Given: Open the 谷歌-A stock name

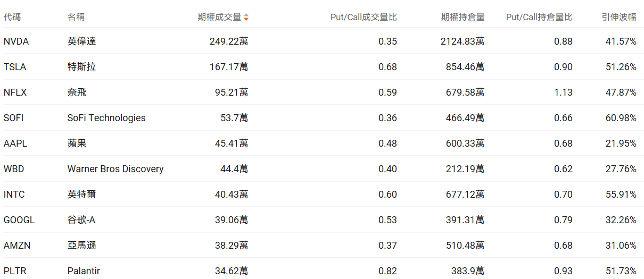Looking at the screenshot, I should (81, 220).
